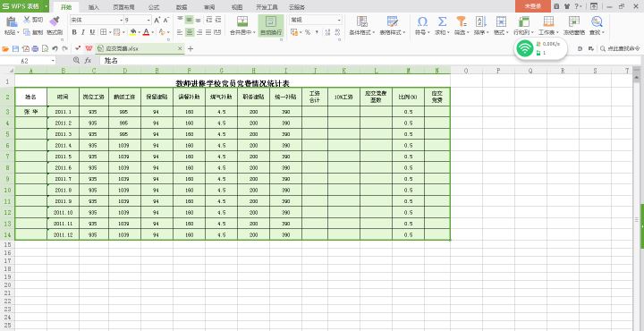Apply the cell borders icon
Screen dimensions: 644x331
click(103, 32)
